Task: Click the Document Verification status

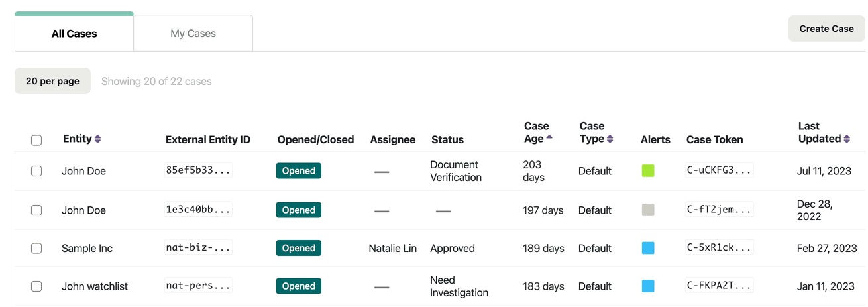Action: (456, 171)
